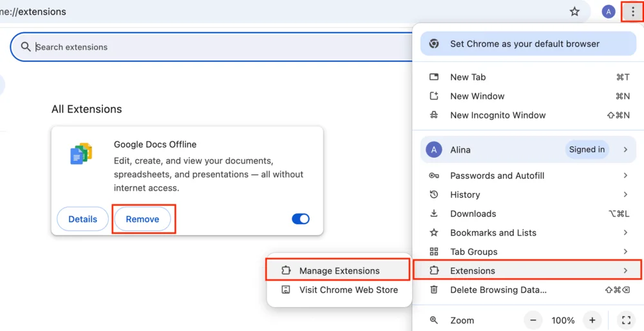The height and width of the screenshot is (331, 644).
Task: Click the Google Docs Offline extension icon
Action: [81, 155]
